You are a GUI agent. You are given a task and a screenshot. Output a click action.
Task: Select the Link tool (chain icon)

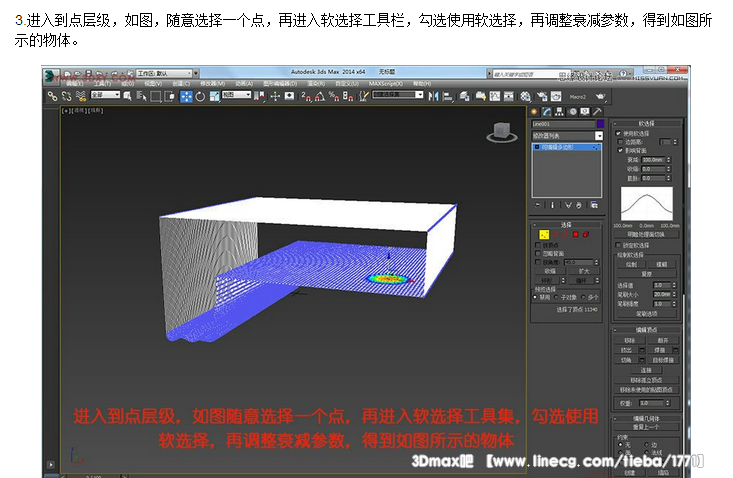(52, 96)
